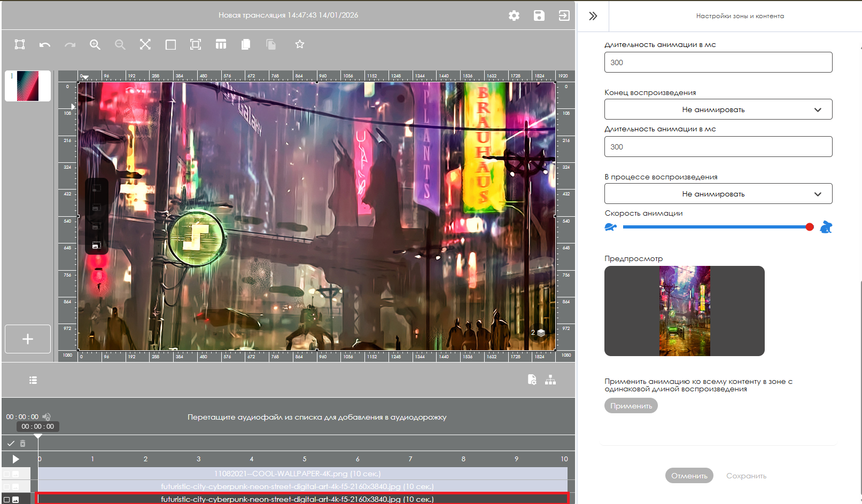Click the fullscreen expand arrows icon

[145, 45]
